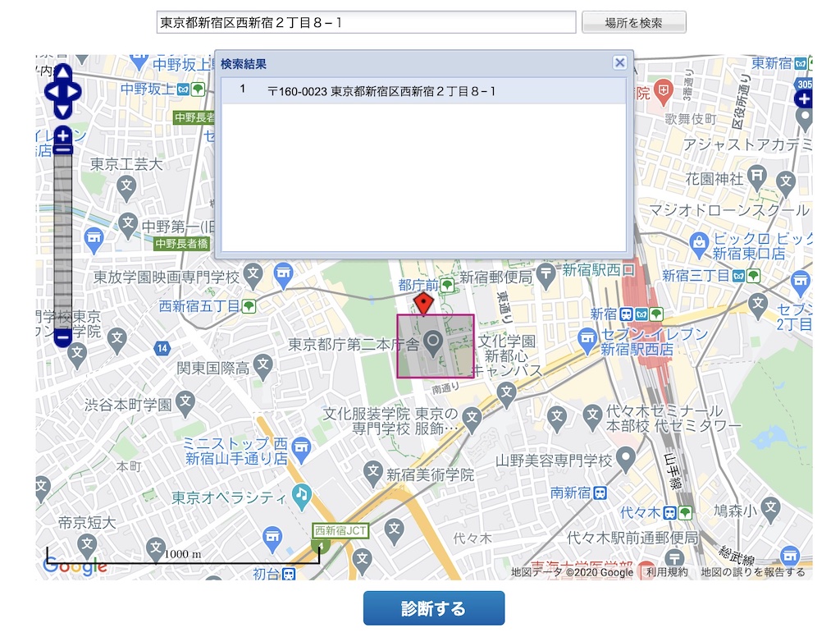Click the 山野美容専門学校 place pin

[625, 460]
